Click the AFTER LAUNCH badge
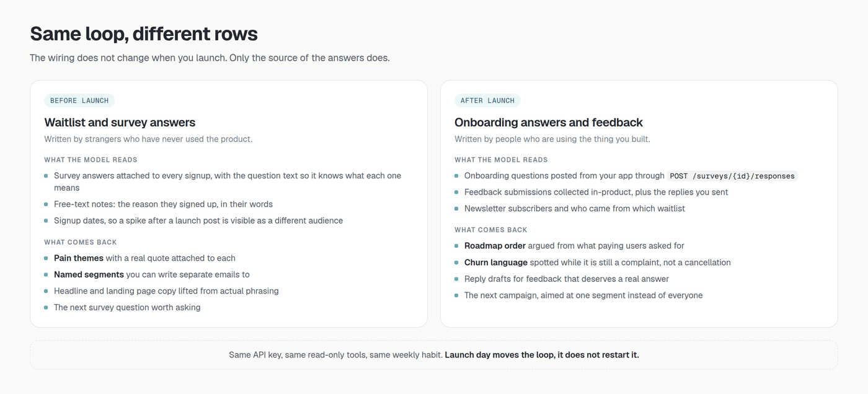Image resolution: width=868 pixels, height=394 pixels. (x=487, y=100)
